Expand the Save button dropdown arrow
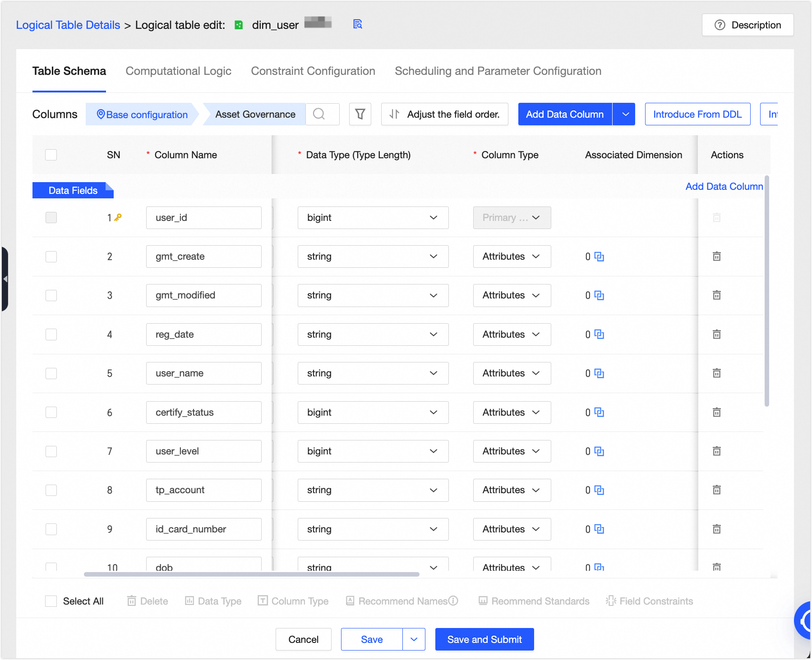This screenshot has height=660, width=812. [414, 639]
